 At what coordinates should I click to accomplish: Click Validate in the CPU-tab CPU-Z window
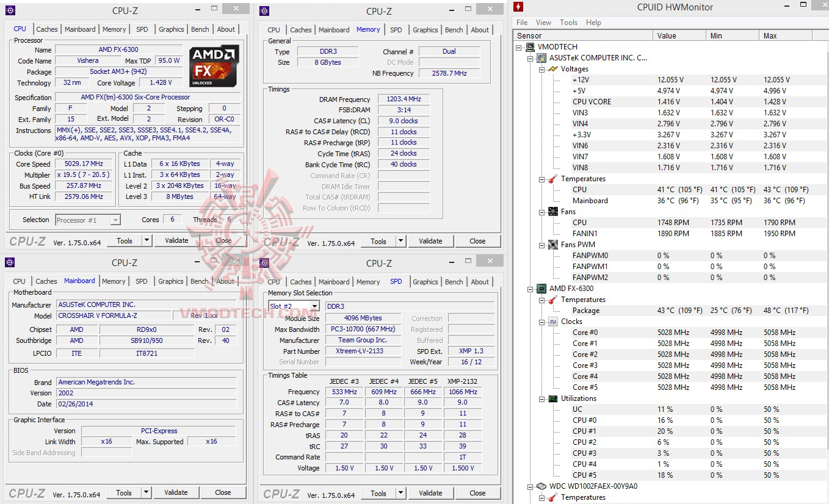pos(176,240)
